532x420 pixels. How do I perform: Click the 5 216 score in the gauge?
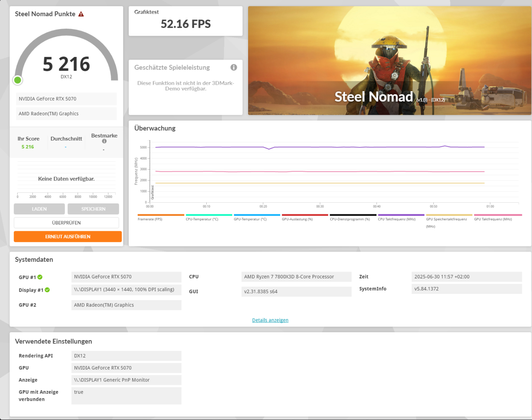pos(66,64)
